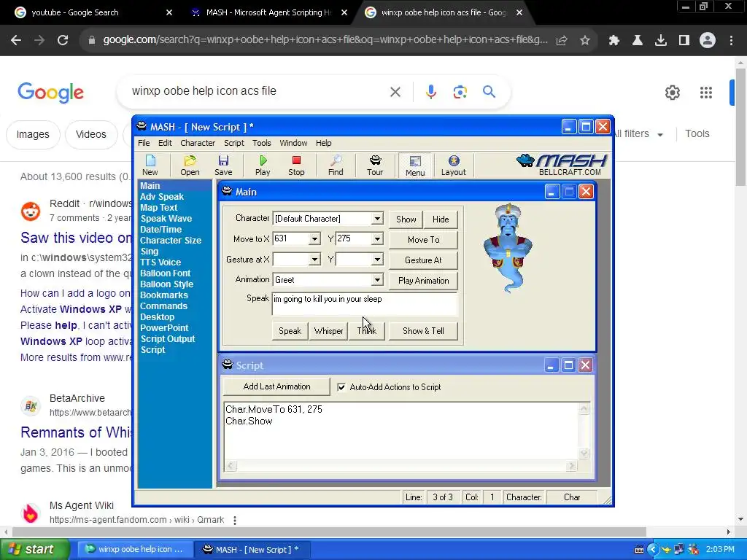Expand the Move to Y dropdown
Viewport: 747px width, 560px height.
(x=377, y=239)
